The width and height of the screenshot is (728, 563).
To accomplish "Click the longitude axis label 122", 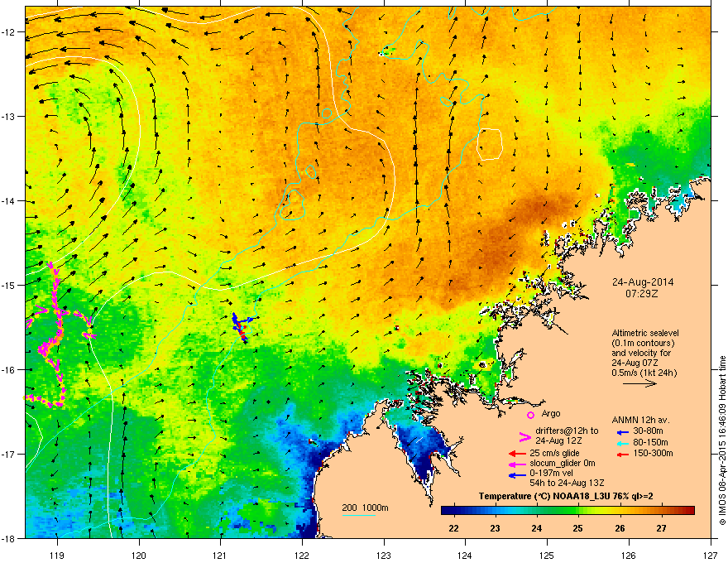I will pos(302,555).
